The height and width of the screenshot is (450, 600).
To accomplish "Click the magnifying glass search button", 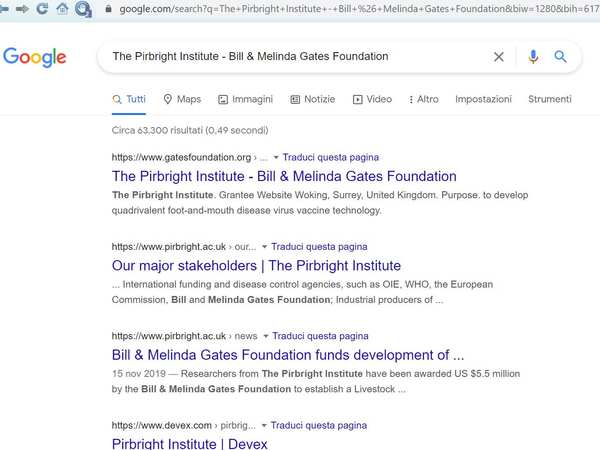I will (560, 57).
